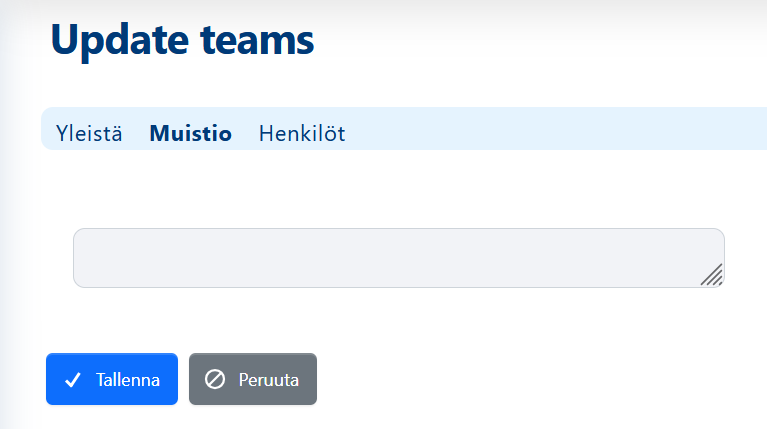Click the cancel circle icon on Peruuta
This screenshot has height=429, width=767.
pos(215,379)
